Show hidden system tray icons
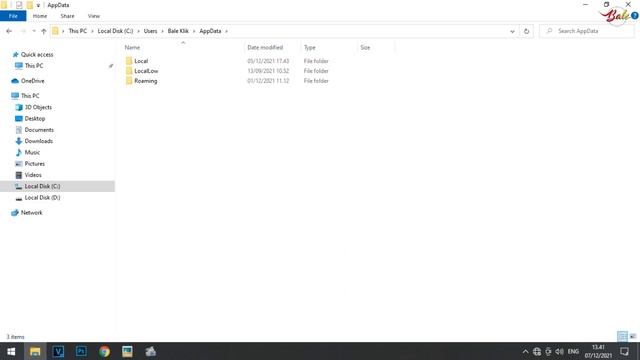 [525, 351]
